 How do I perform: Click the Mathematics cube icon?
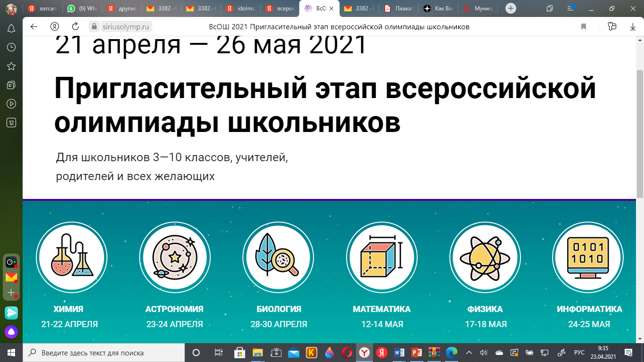(x=381, y=258)
